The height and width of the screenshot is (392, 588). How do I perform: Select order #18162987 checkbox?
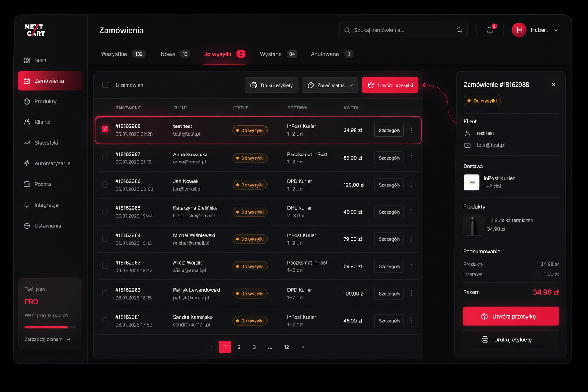(105, 157)
